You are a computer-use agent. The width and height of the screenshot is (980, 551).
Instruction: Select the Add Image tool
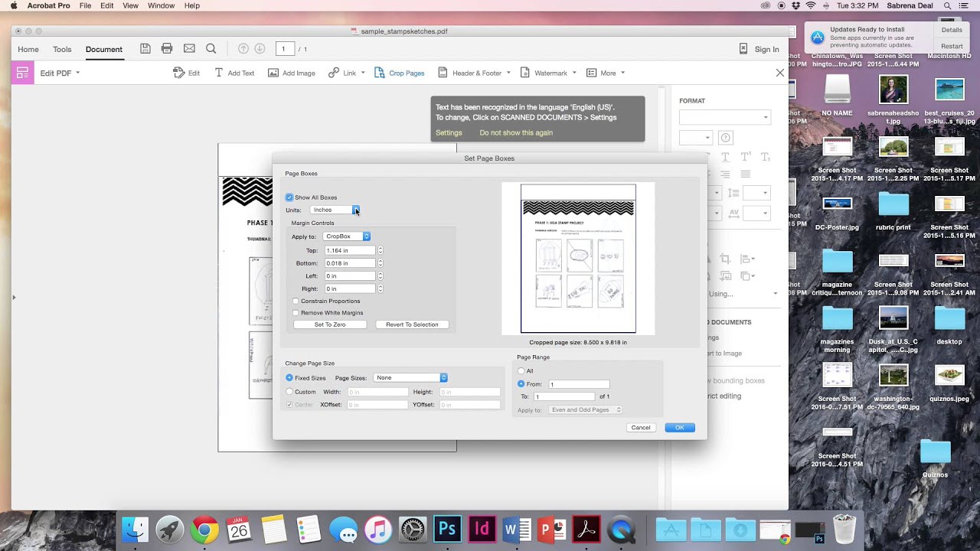[x=292, y=73]
